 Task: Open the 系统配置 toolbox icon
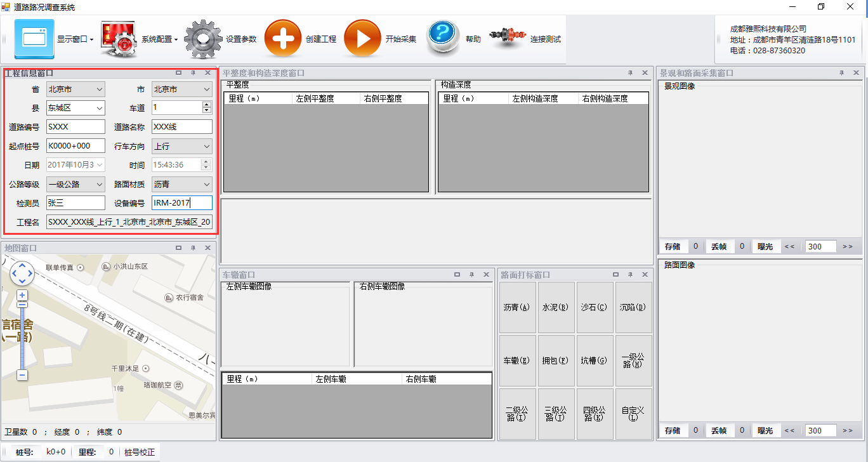pos(119,39)
